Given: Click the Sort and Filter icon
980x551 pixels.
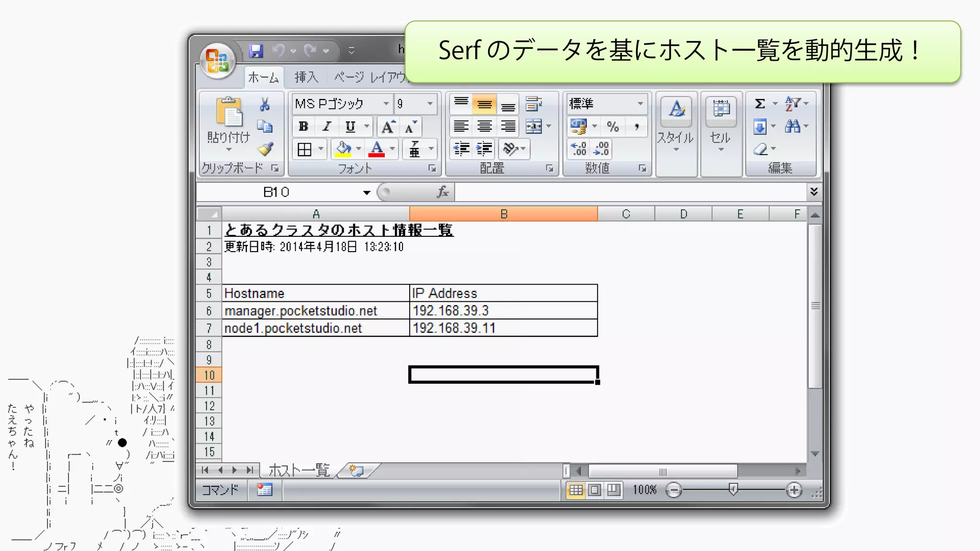Looking at the screenshot, I should coord(792,103).
